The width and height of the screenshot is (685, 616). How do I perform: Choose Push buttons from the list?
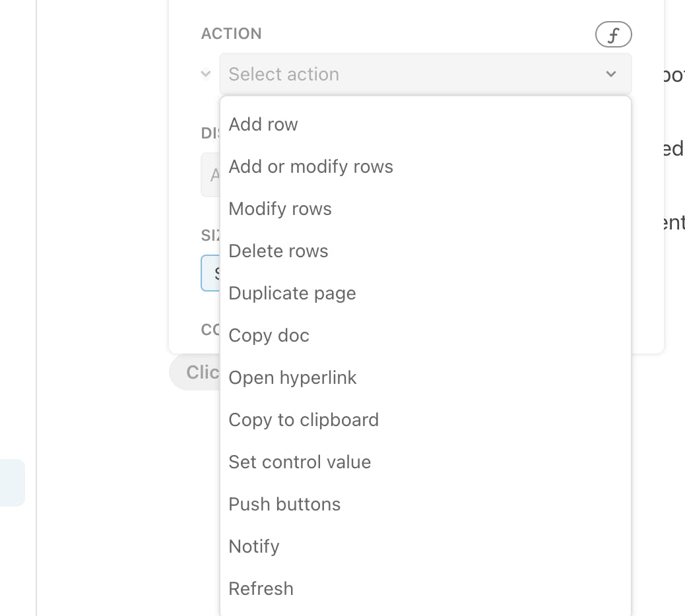(x=284, y=505)
